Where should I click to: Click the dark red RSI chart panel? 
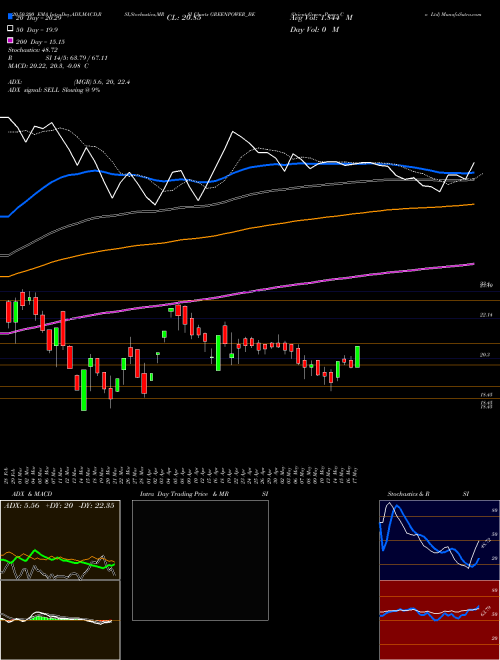(439, 620)
